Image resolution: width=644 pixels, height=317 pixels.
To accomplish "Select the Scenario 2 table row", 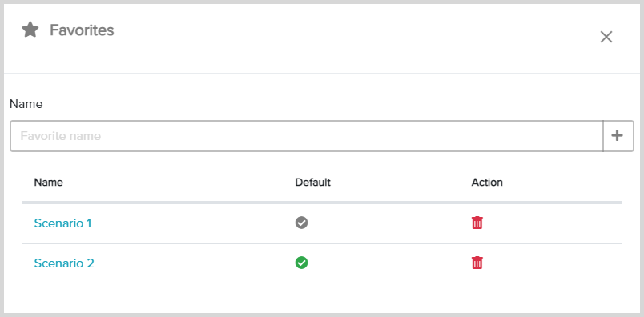I will point(322,263).
